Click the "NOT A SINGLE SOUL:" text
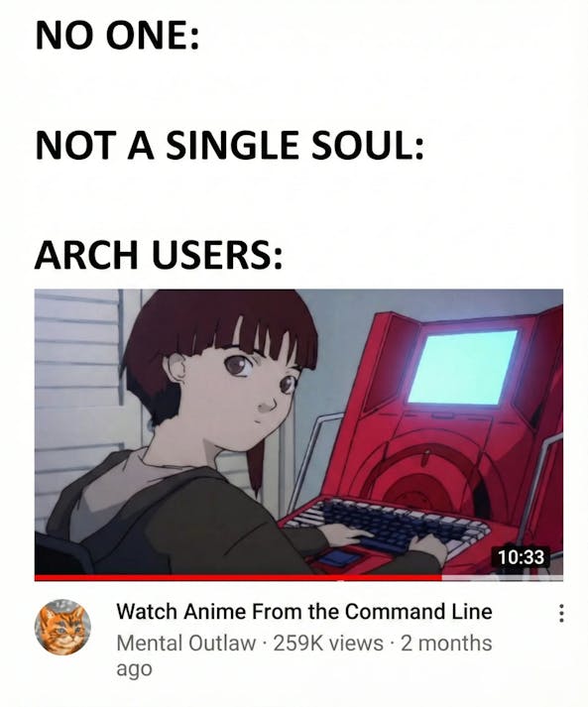Screen dimensions: 588x707 pyautogui.click(x=230, y=145)
